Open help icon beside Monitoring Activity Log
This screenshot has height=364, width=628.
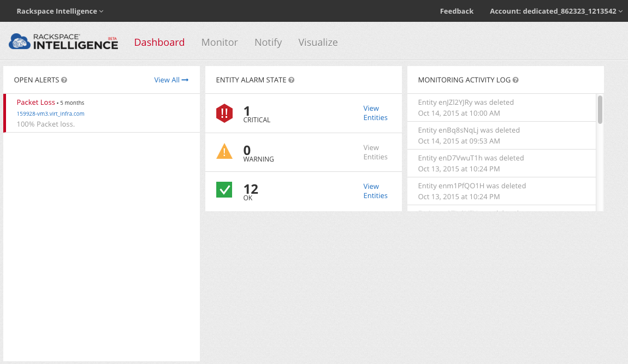pyautogui.click(x=516, y=80)
